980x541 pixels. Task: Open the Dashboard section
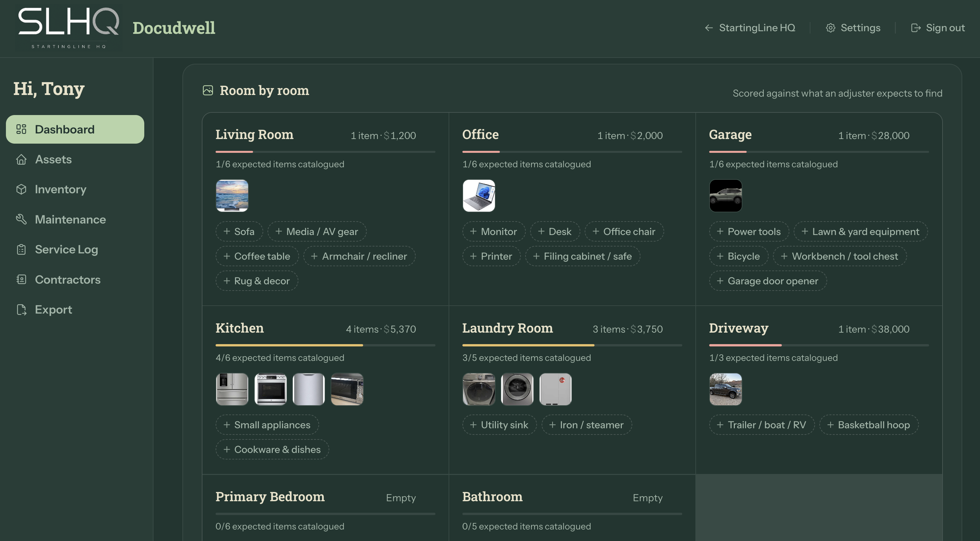pos(75,129)
